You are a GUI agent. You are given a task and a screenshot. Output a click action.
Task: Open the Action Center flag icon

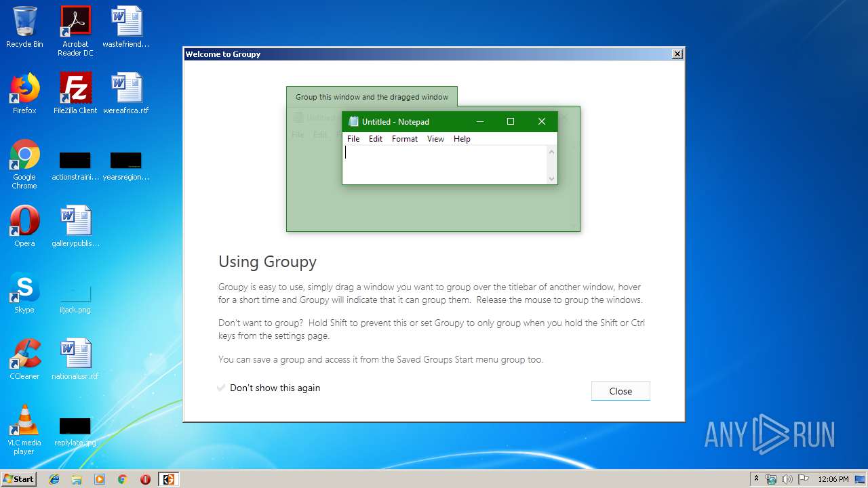(x=803, y=479)
